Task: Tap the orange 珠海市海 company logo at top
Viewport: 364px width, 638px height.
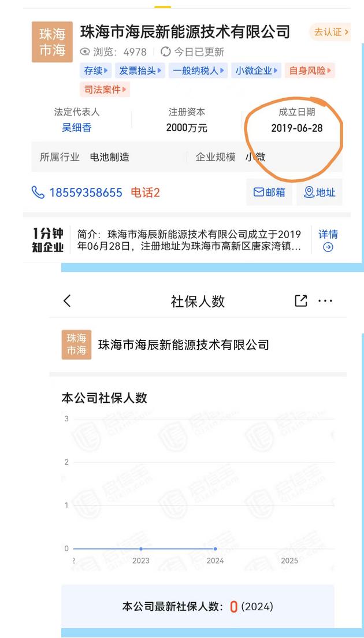Action: (x=52, y=42)
